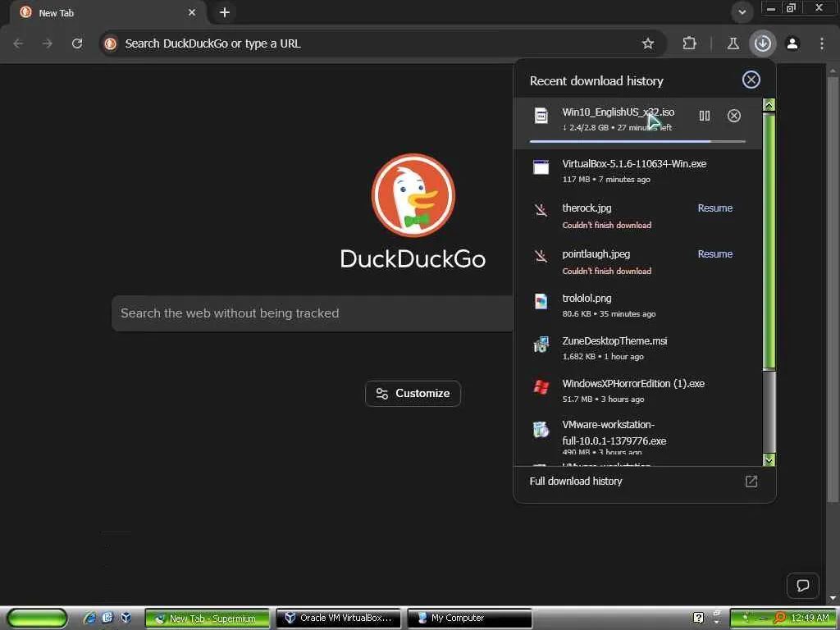Viewport: 840px width, 630px height.
Task: Open the feedback chat bubble icon
Action: click(x=802, y=586)
